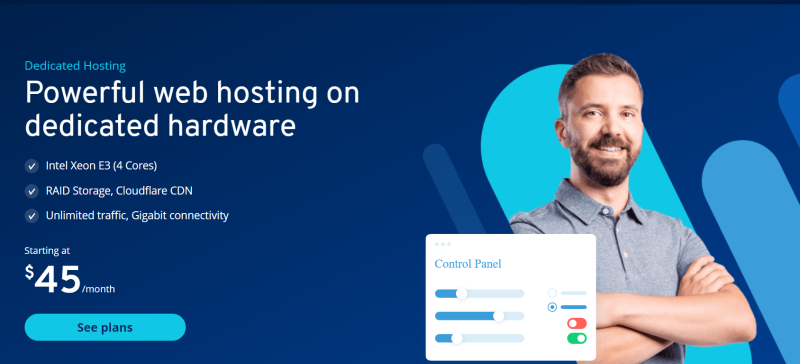Select the text Intel Xeon E3 (4 Cores)
This screenshot has height=364, width=800.
101,166
